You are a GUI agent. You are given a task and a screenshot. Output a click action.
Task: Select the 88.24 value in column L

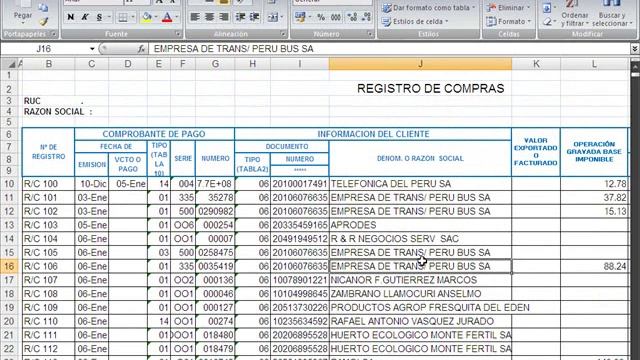click(594, 266)
